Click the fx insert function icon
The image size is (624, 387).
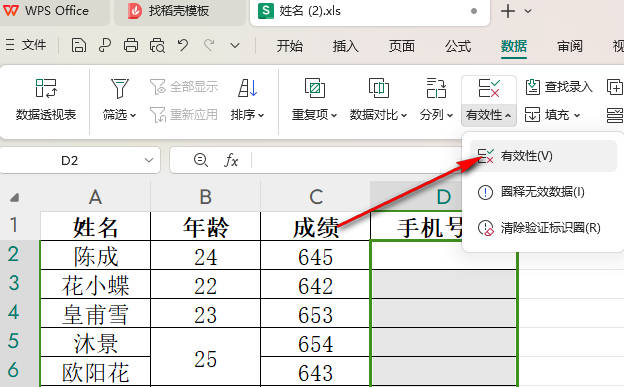(231, 160)
